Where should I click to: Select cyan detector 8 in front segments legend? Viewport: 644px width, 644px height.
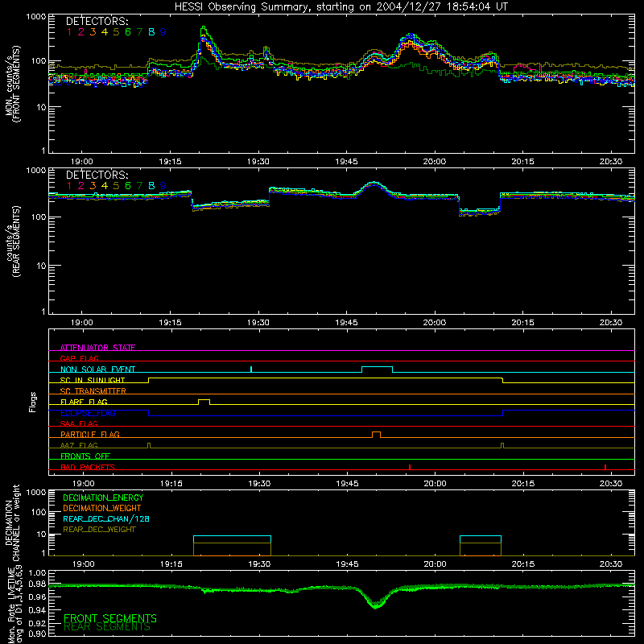click(151, 32)
